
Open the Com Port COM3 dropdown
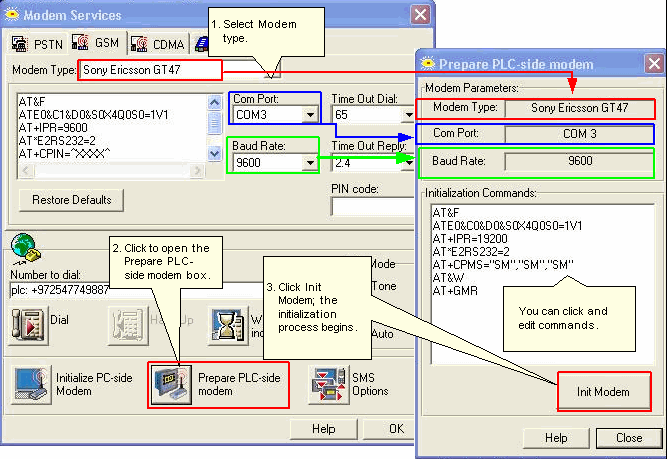pos(310,115)
